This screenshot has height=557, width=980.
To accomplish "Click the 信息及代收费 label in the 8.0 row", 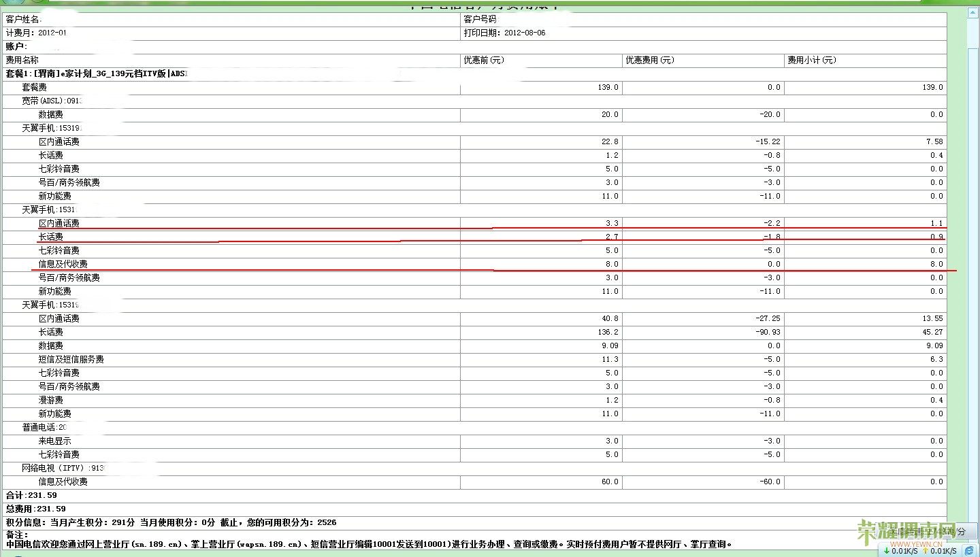I will pyautogui.click(x=63, y=264).
